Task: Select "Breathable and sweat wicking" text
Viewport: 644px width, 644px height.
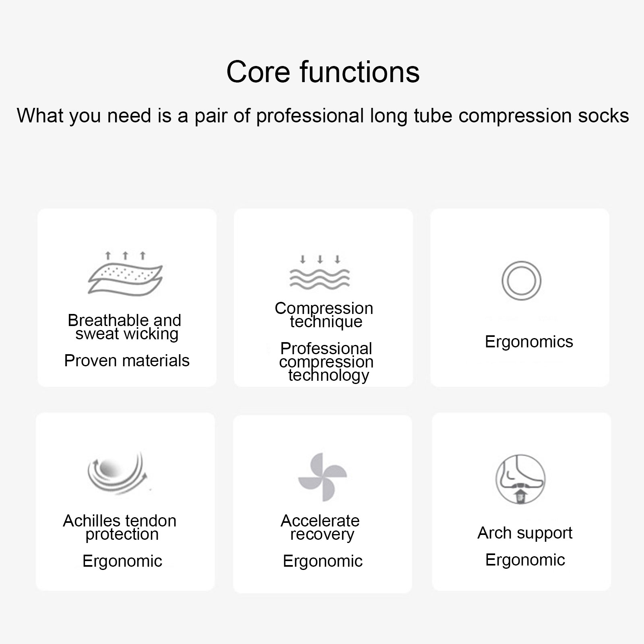Action: pos(125,327)
